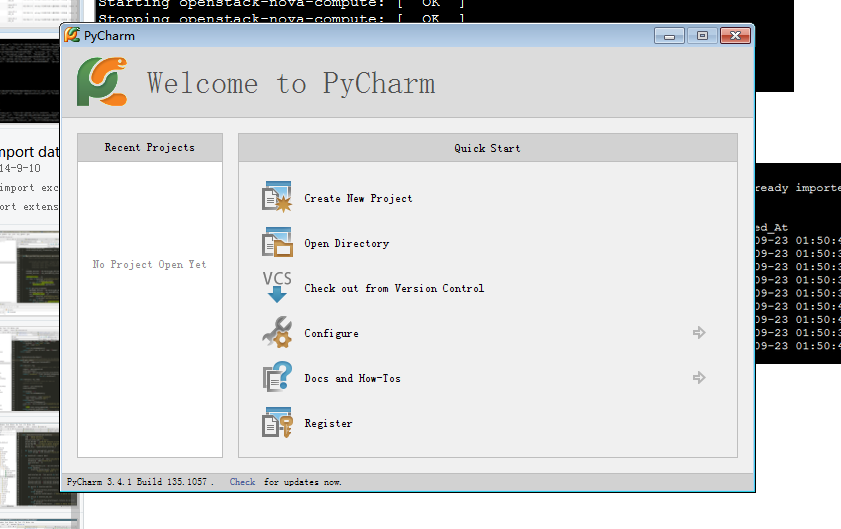Open Docs and How-Tos label
The height and width of the screenshot is (529, 841).
click(x=352, y=378)
